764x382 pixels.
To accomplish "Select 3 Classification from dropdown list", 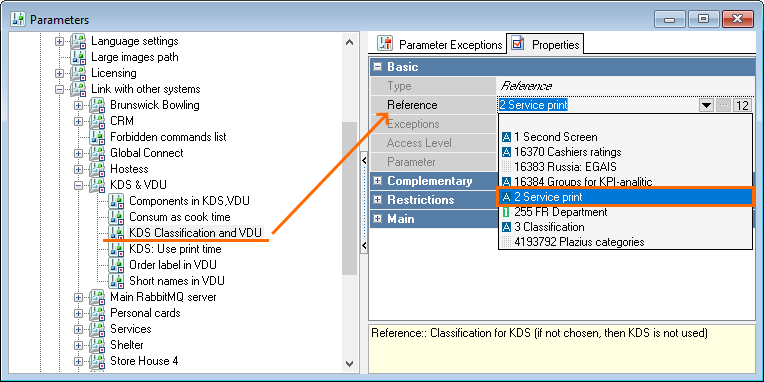I will coord(543,227).
